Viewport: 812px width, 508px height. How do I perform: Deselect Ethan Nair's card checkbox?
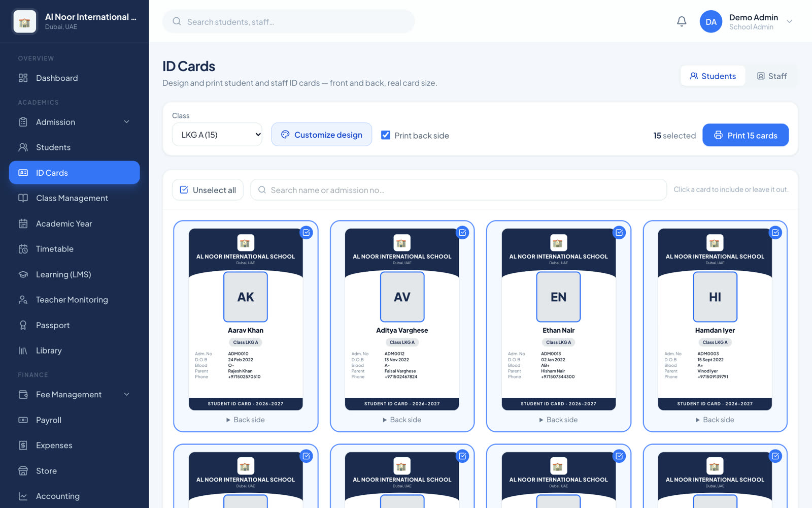620,233
